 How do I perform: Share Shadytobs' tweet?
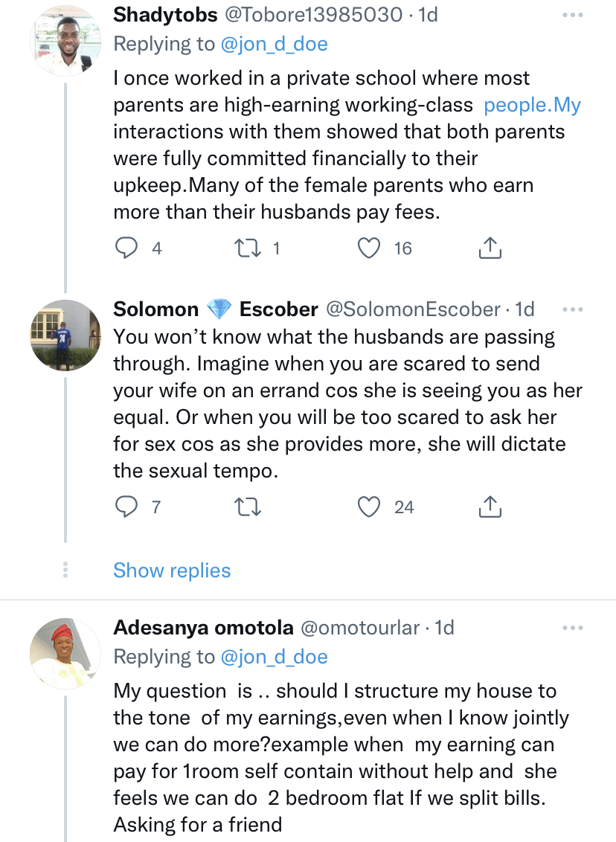pyautogui.click(x=489, y=248)
